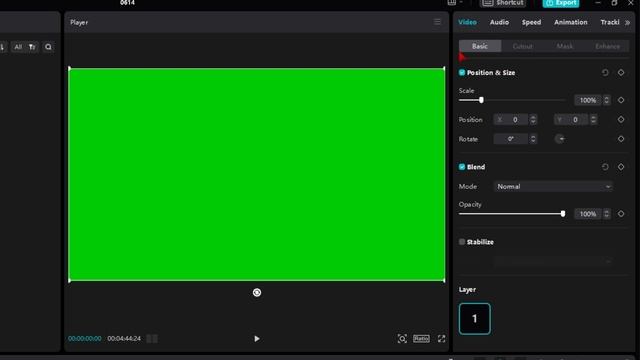Click the top-left corner handle of the green clip

[x=69, y=69]
